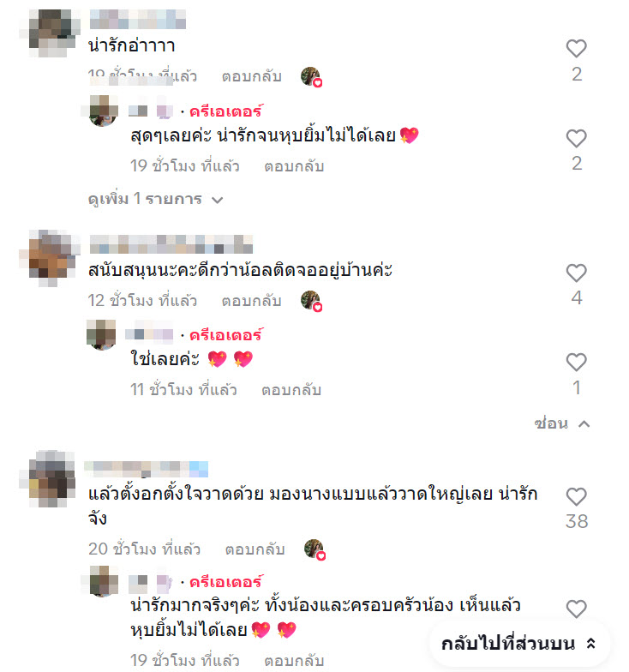Reply to the 12-hour-old comment

(252, 301)
